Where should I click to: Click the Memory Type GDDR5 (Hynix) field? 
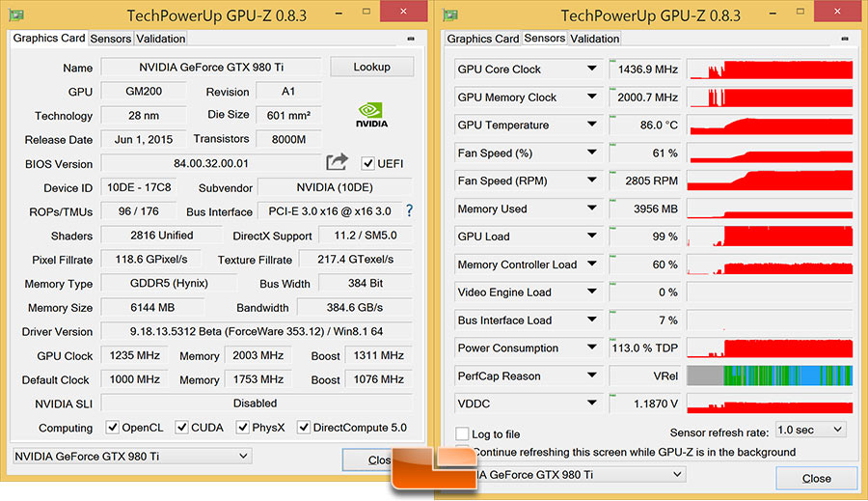point(169,283)
